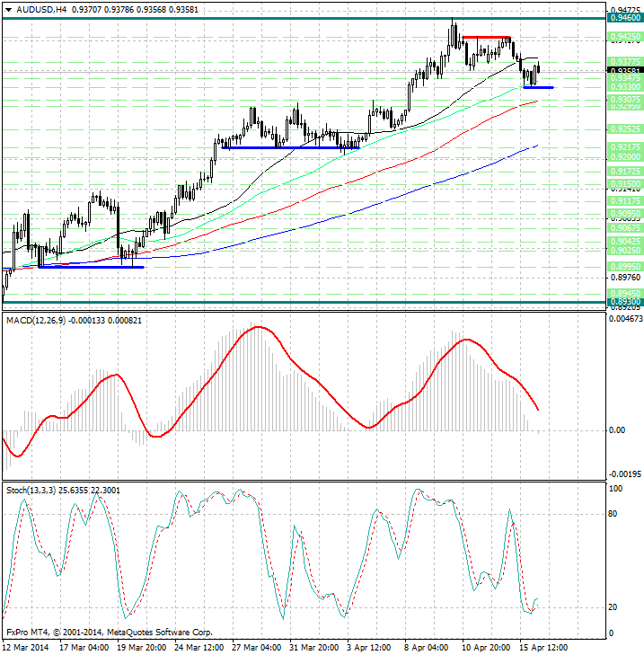
Task: Click the 0.90425 price level label
Action: [x=625, y=242]
